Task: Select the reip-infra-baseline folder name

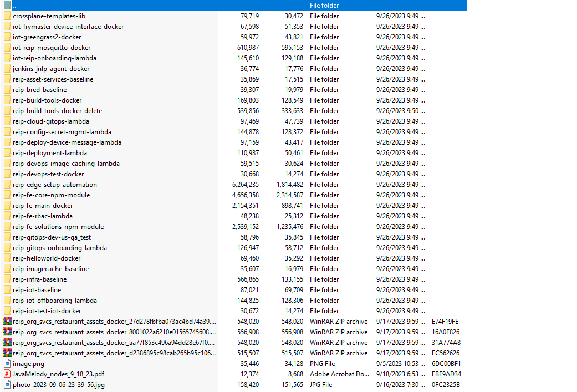Action: coord(40,279)
